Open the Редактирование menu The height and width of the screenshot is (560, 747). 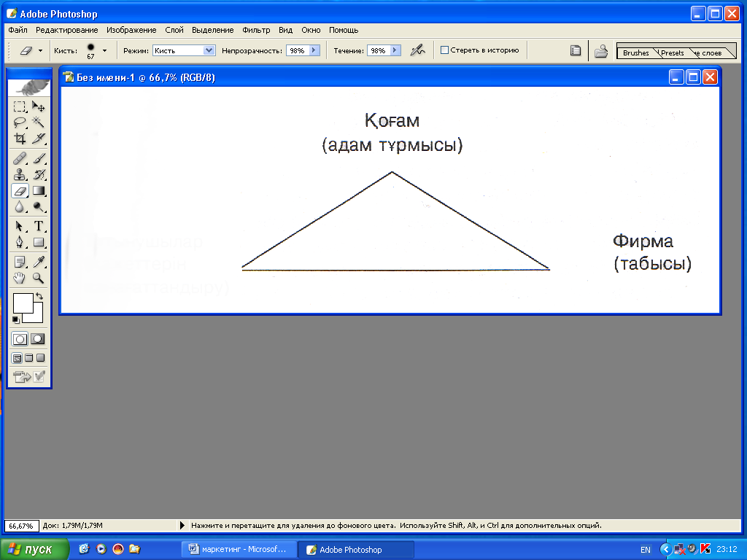tap(66, 30)
